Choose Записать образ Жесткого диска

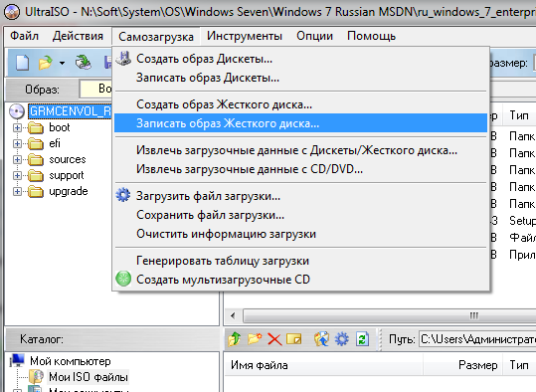pos(300,123)
